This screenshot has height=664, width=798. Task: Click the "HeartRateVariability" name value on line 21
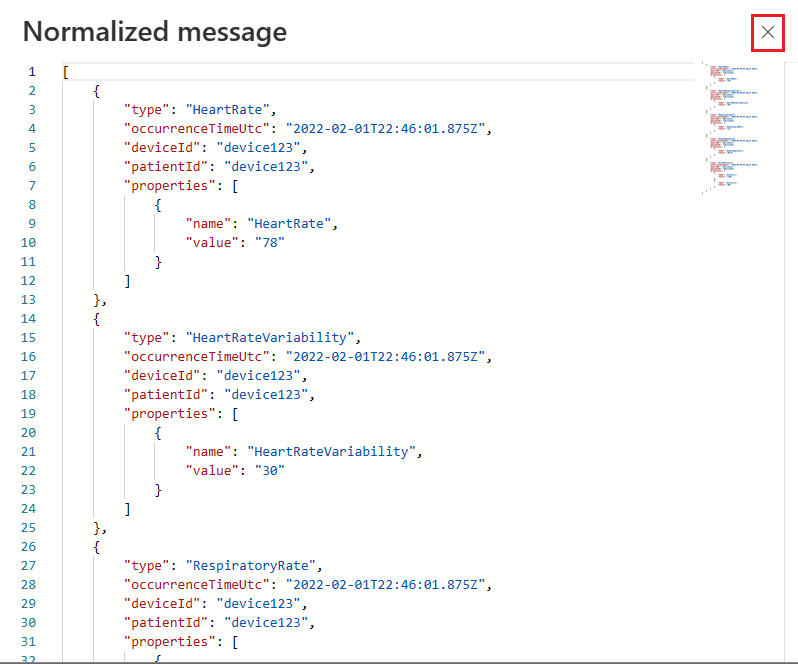pyautogui.click(x=335, y=452)
